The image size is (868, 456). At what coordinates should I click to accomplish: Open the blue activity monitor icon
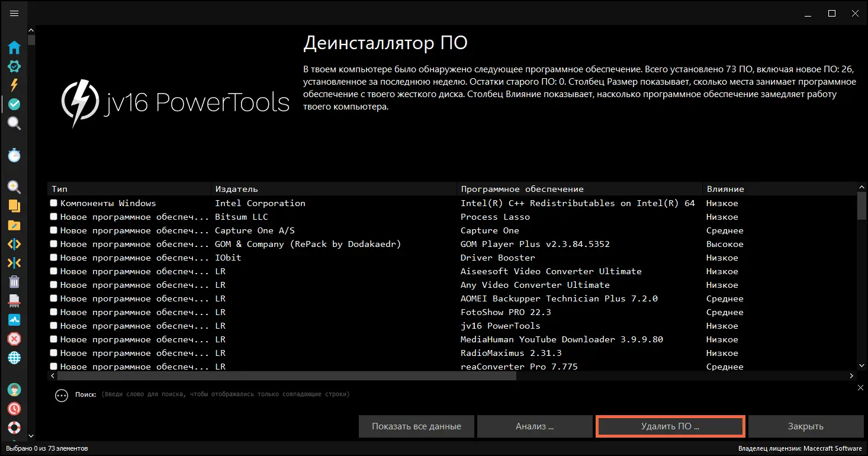coord(14,320)
